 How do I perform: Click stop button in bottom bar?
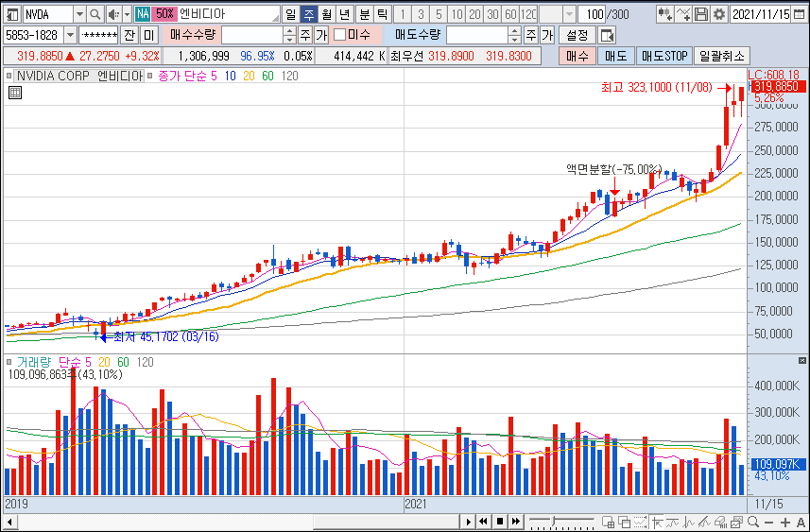[500, 522]
